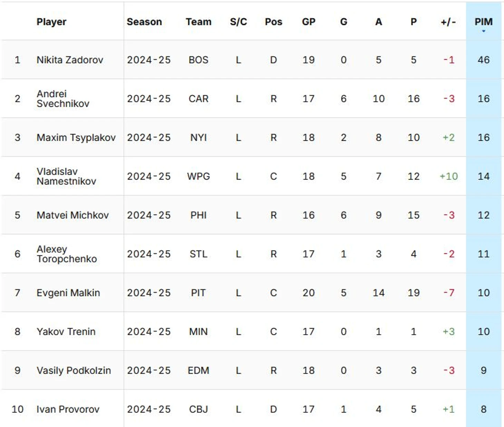Sort by Season column header
The image size is (504, 427).
click(x=144, y=22)
